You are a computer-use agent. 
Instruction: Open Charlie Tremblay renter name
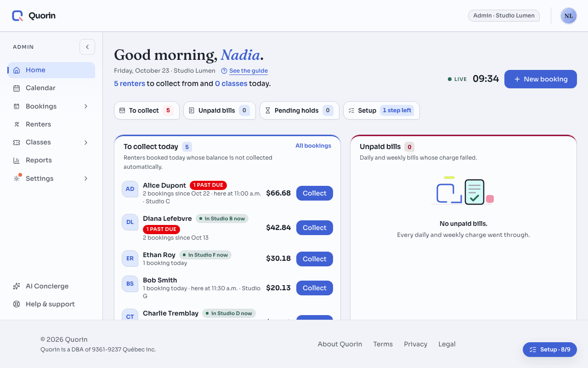tap(170, 313)
